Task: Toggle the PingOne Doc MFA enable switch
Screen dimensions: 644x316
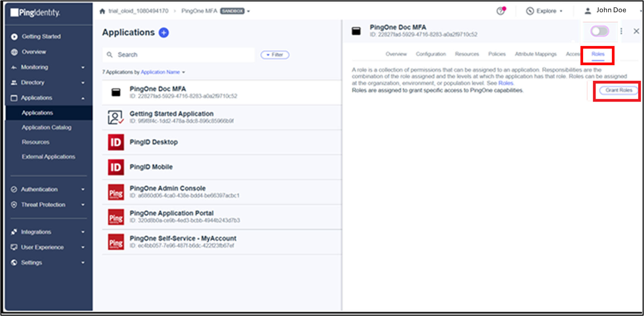Action: tap(599, 31)
